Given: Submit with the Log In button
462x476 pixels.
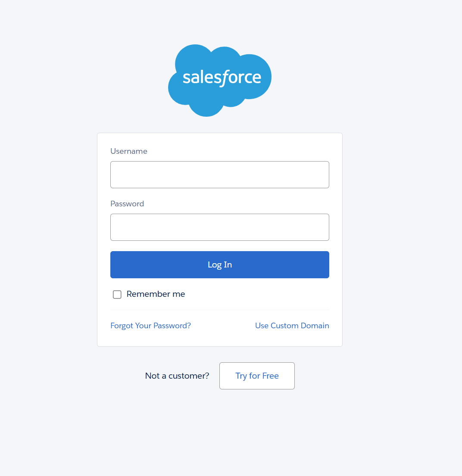Looking at the screenshot, I should (220, 264).
